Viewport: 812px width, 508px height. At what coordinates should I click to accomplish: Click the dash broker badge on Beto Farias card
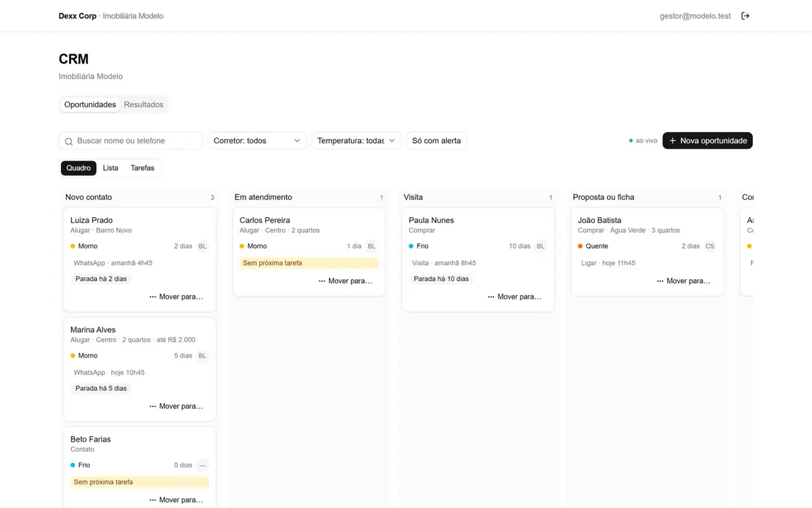202,465
